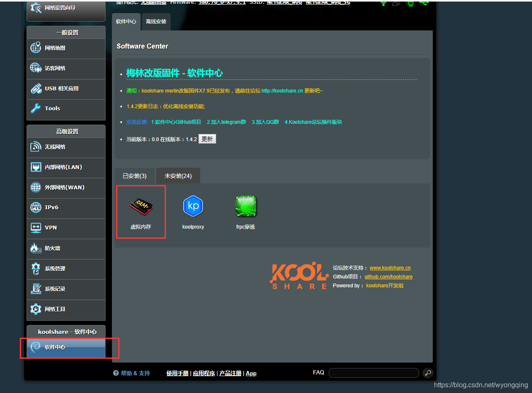The height and width of the screenshot is (393, 532).
Task: Click the 1.4.2更新日志 notice text
Action: pyautogui.click(x=166, y=106)
